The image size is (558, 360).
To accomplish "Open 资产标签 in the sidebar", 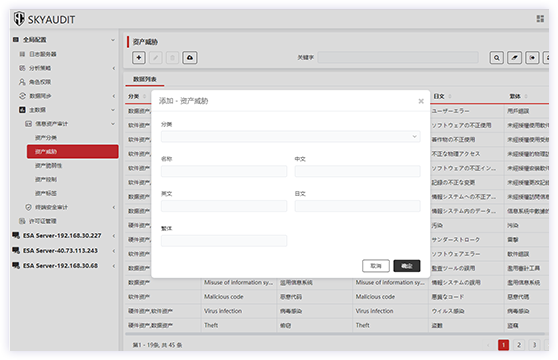I will [x=46, y=193].
